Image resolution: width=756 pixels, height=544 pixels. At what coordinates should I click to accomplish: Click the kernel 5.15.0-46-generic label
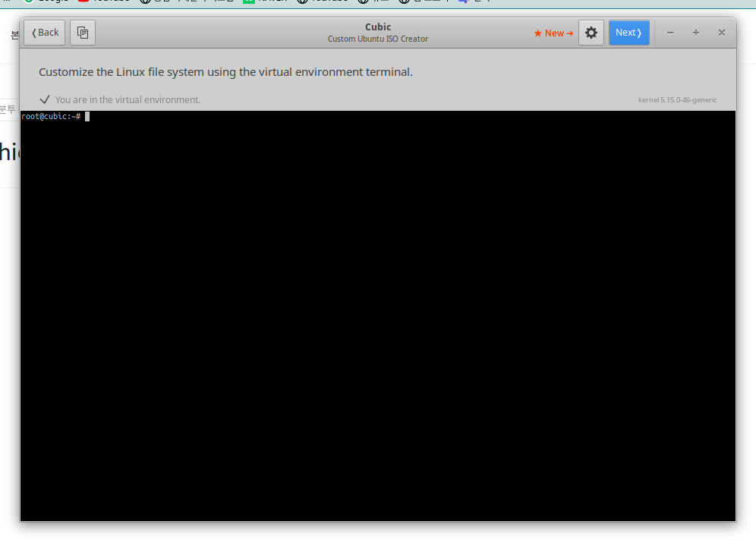point(677,99)
